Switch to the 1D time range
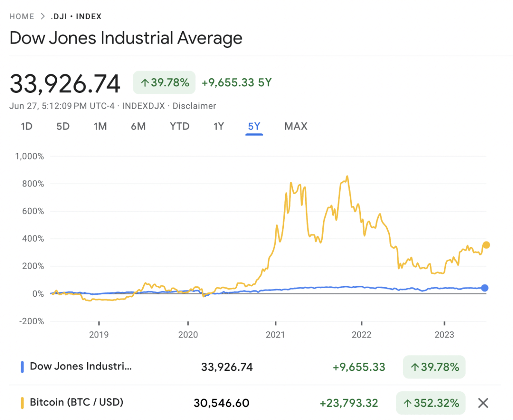Screen dimensions: 513x420 click(x=27, y=126)
